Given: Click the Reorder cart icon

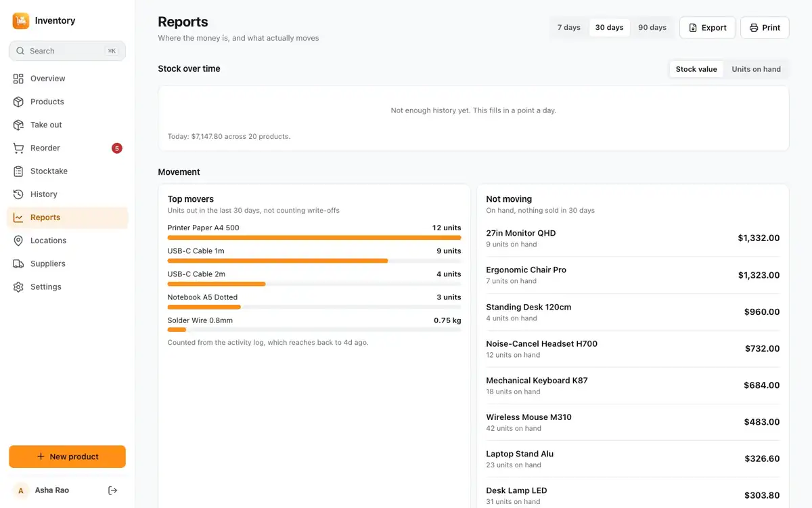Looking at the screenshot, I should [x=18, y=148].
